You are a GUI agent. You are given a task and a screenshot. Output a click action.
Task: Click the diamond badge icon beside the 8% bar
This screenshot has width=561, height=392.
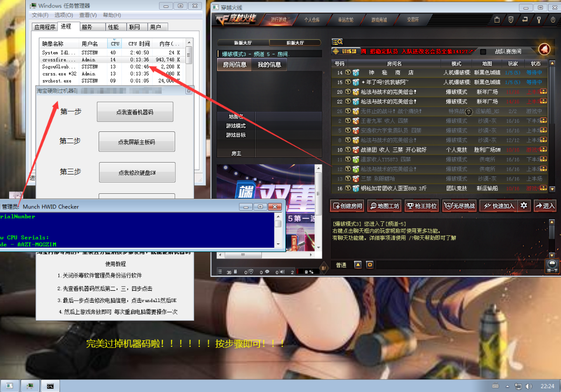(x=323, y=268)
